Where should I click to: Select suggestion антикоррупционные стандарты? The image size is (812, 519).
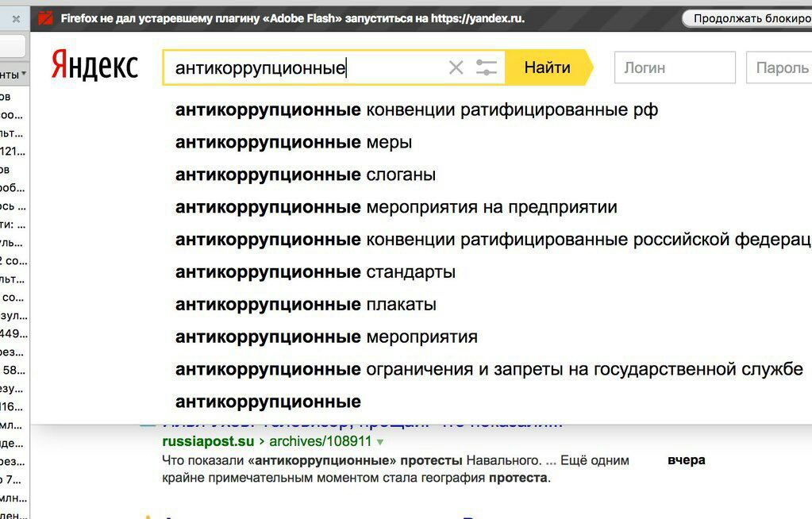point(315,272)
